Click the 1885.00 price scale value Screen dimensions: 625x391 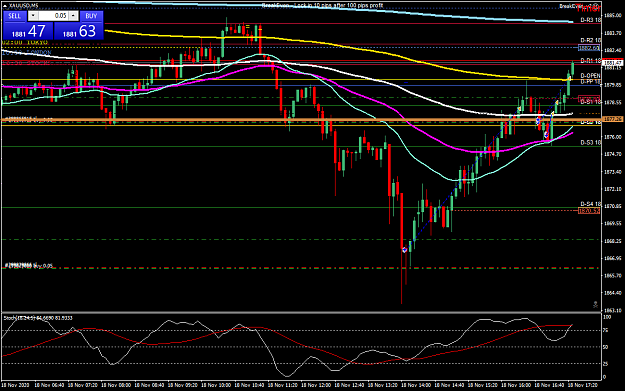(x=612, y=16)
